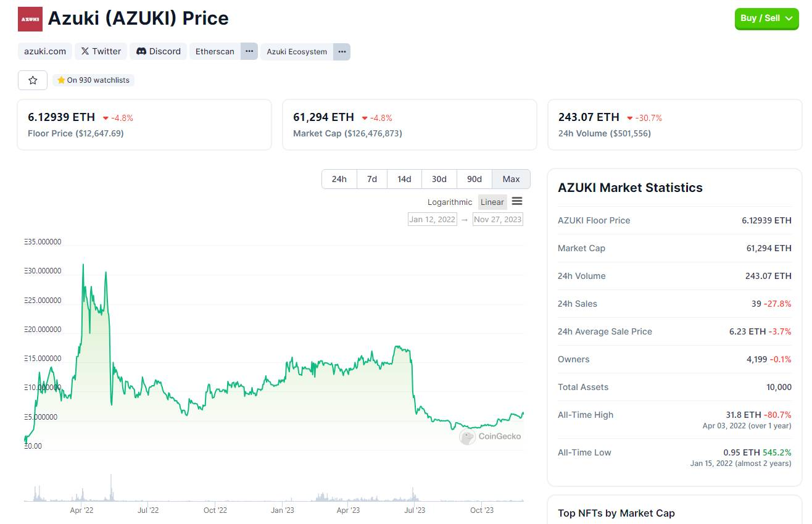Open the Twitter link
Image resolution: width=812 pixels, height=524 pixels.
point(101,51)
